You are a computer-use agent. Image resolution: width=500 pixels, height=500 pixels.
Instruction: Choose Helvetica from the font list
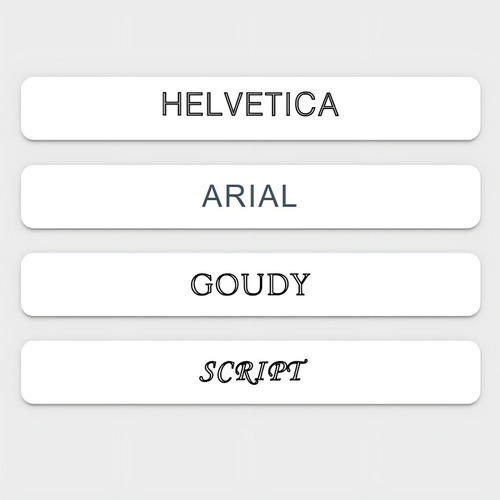click(250, 108)
